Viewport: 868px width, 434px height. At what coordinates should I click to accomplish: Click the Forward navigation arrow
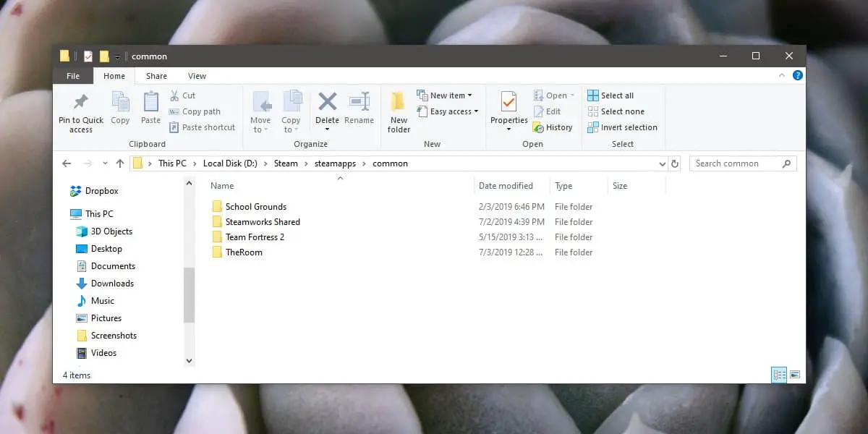pos(89,163)
